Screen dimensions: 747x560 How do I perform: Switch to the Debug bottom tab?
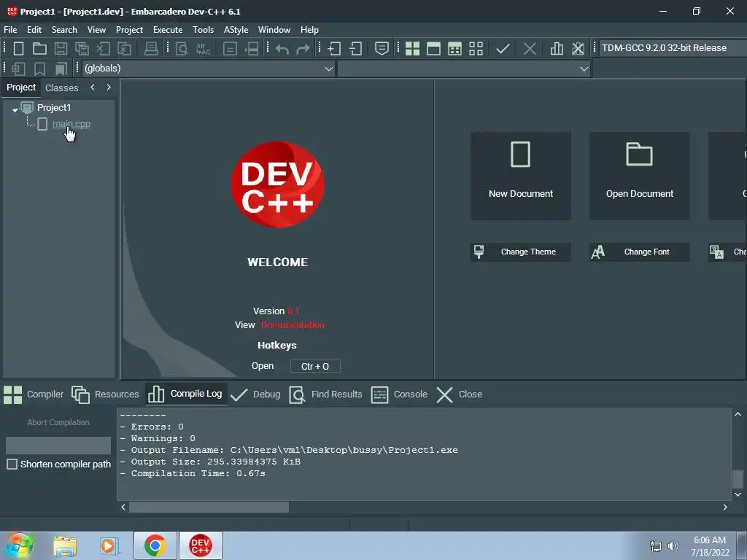(x=255, y=394)
